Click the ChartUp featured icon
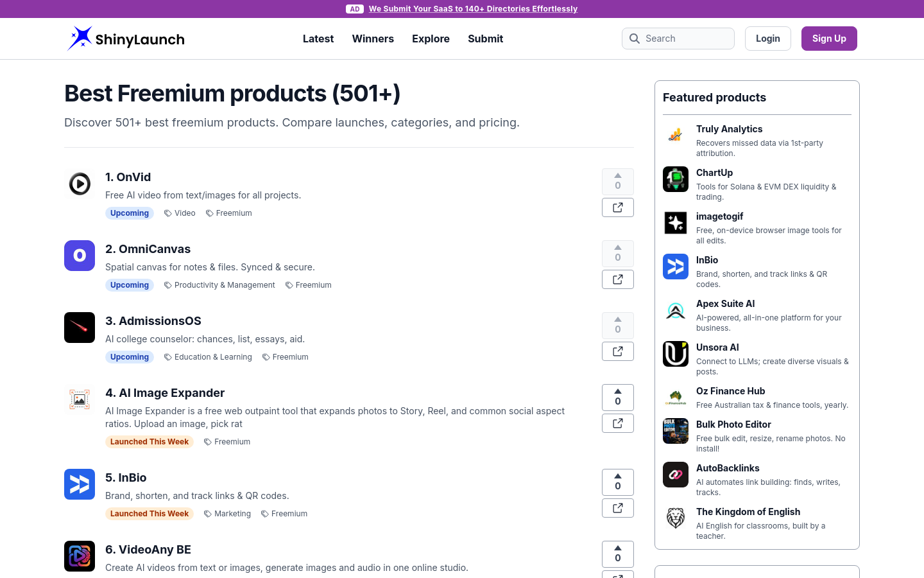The width and height of the screenshot is (924, 578). (676, 179)
